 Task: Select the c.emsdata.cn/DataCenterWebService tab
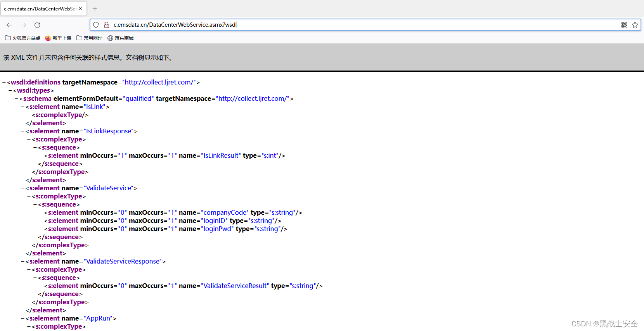(43, 9)
